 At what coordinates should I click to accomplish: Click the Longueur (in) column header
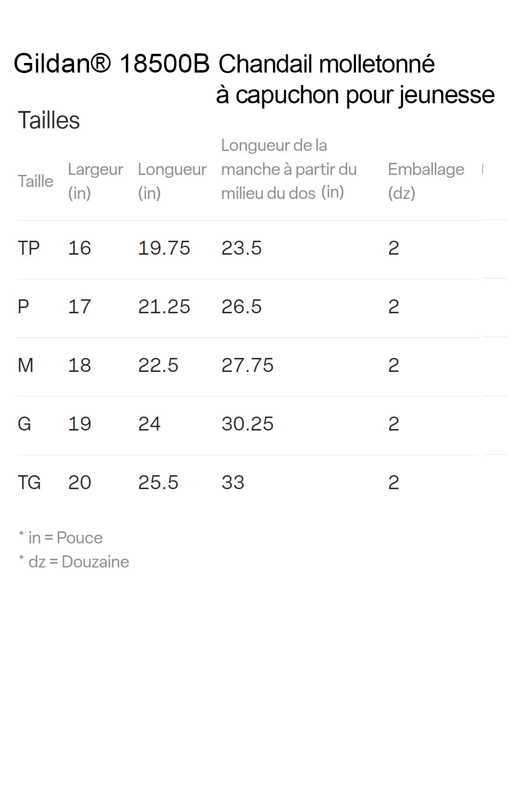[172, 181]
